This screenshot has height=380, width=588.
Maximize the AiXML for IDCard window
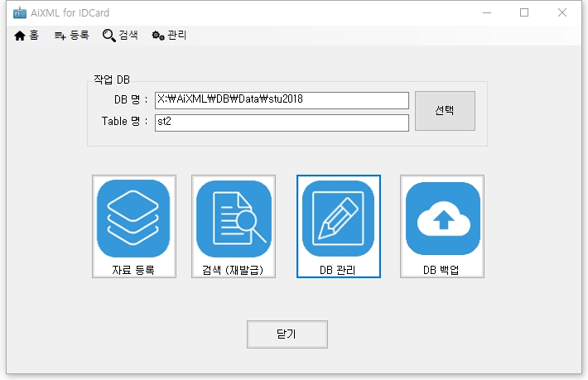tap(524, 12)
